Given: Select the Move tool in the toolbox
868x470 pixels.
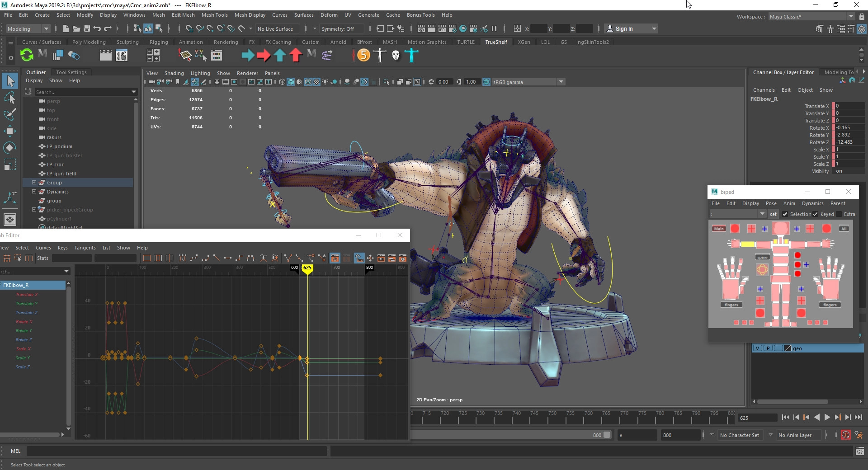Looking at the screenshot, I should click(10, 131).
